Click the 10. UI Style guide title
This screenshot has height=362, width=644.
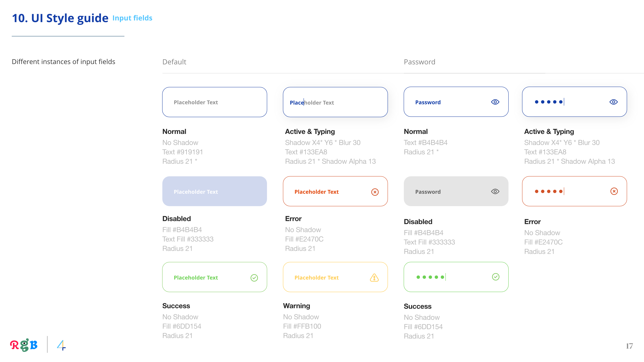coord(60,18)
